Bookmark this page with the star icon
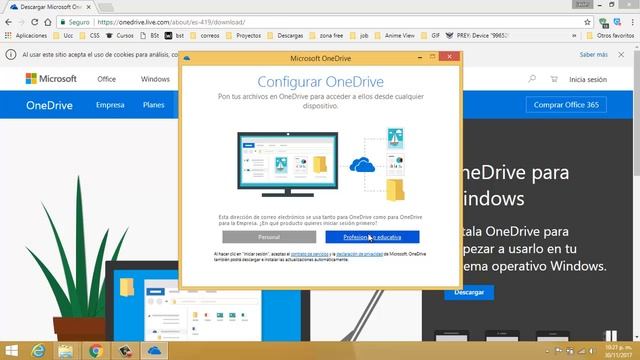This screenshot has height=360, width=640. (587, 22)
